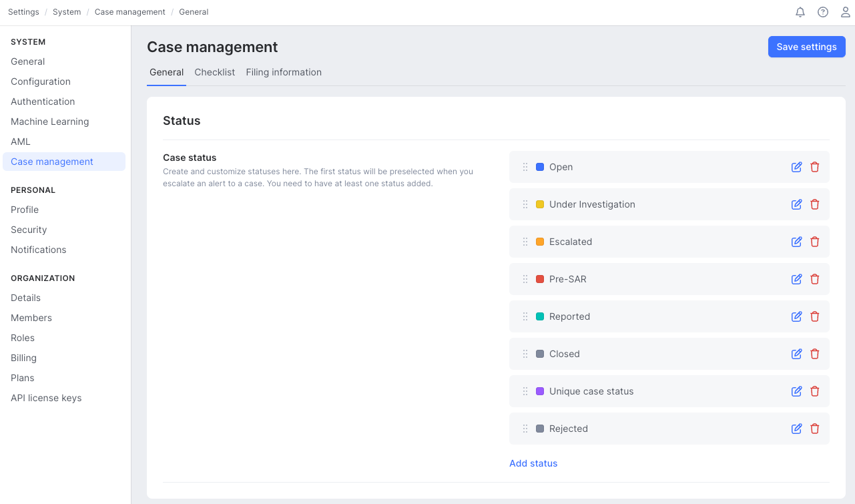Open API license keys page
This screenshot has height=504, width=855.
tap(46, 398)
